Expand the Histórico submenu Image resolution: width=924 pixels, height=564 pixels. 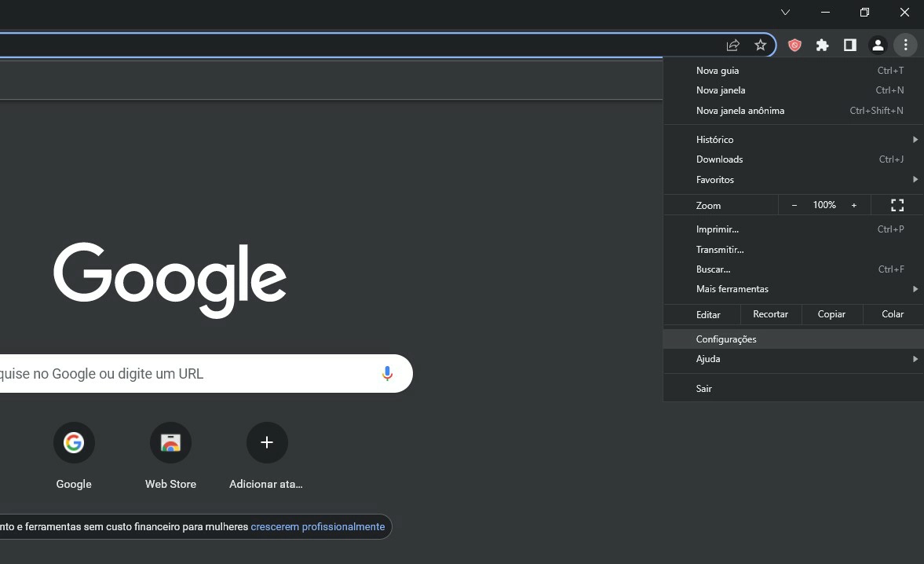[x=793, y=140]
